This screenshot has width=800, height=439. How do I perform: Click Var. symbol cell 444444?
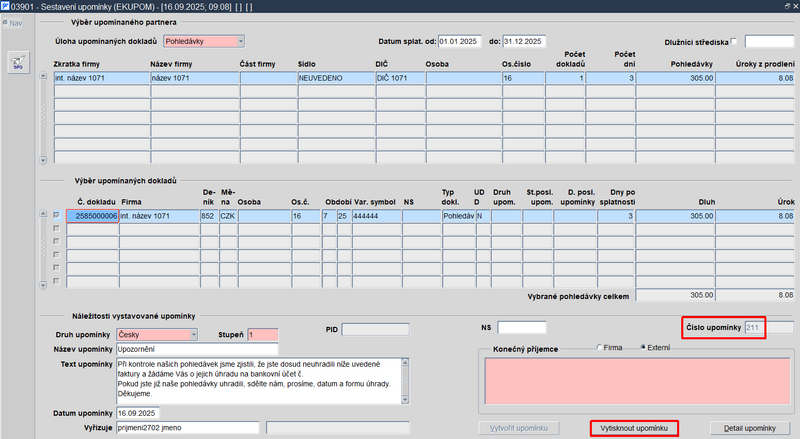[377, 216]
